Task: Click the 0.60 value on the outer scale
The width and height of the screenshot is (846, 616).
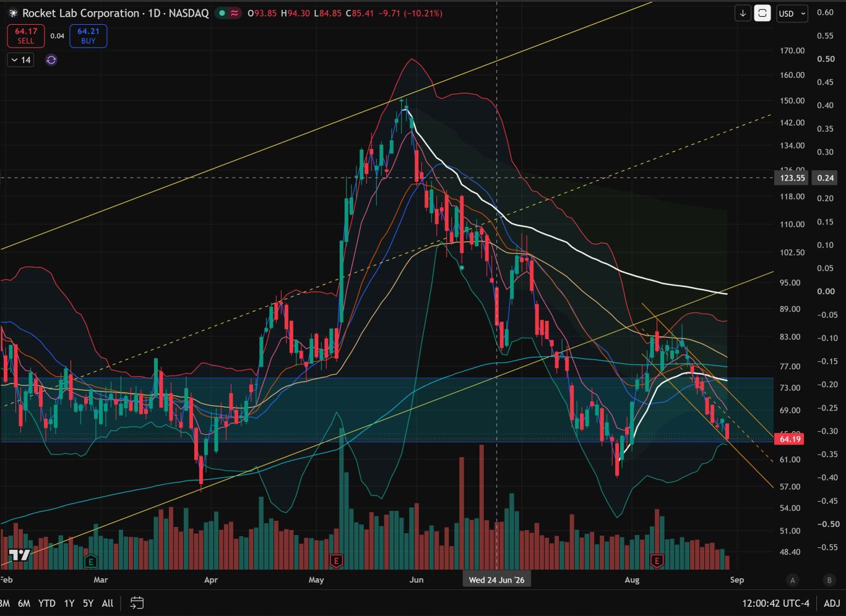Action: 824,12
